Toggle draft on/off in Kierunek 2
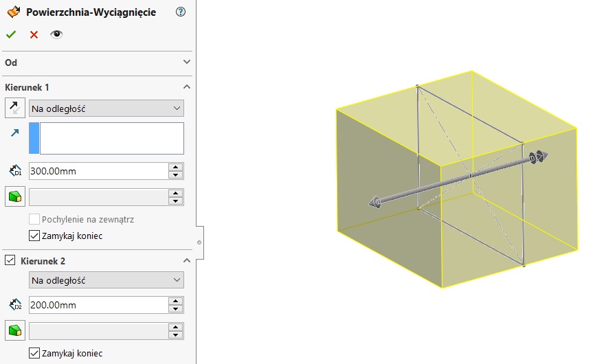 click(x=15, y=330)
